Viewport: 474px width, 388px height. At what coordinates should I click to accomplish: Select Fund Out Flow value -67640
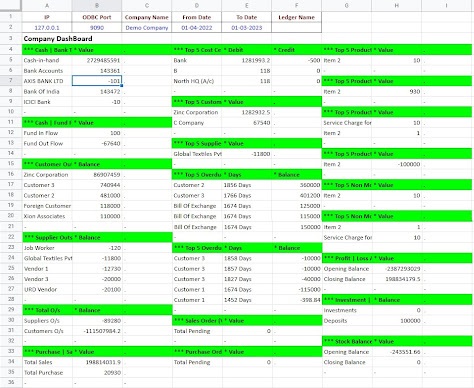click(x=97, y=143)
